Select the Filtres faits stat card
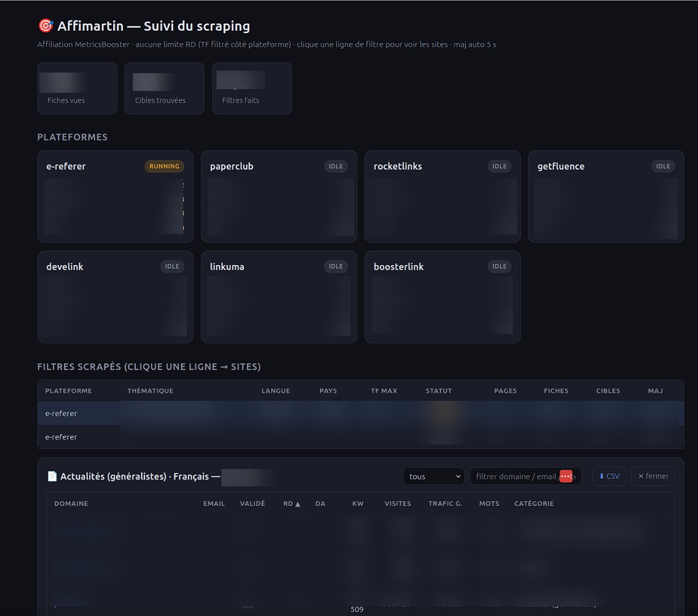This screenshot has width=698, height=616. pos(252,88)
